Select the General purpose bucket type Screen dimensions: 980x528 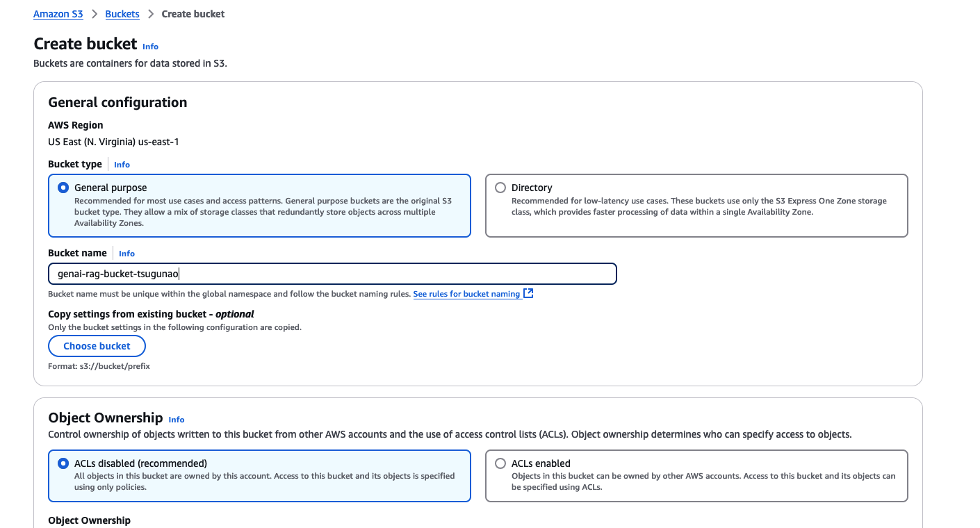click(63, 188)
